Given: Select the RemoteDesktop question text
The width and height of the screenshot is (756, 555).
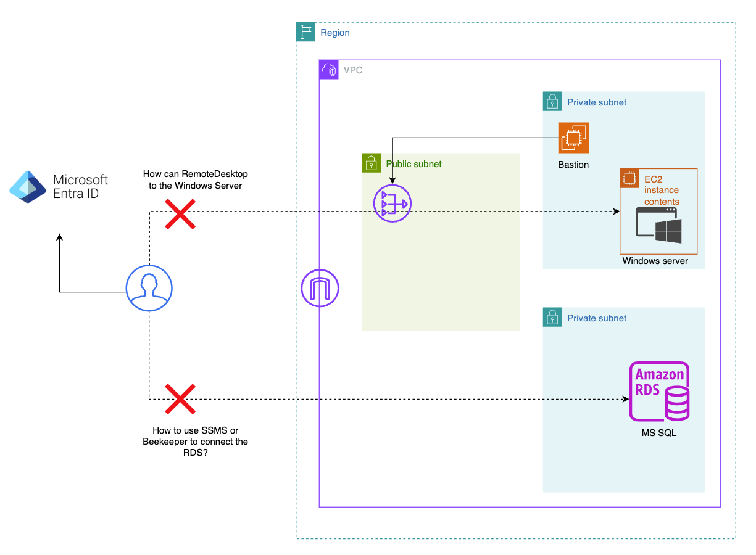Looking at the screenshot, I should coord(196,179).
